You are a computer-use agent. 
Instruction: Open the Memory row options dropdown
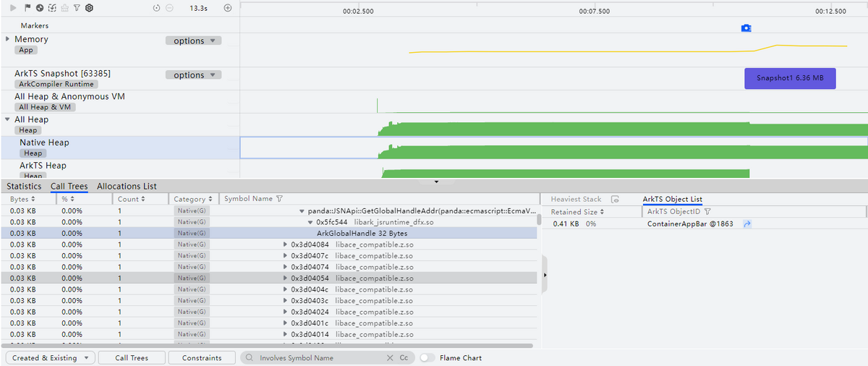193,41
